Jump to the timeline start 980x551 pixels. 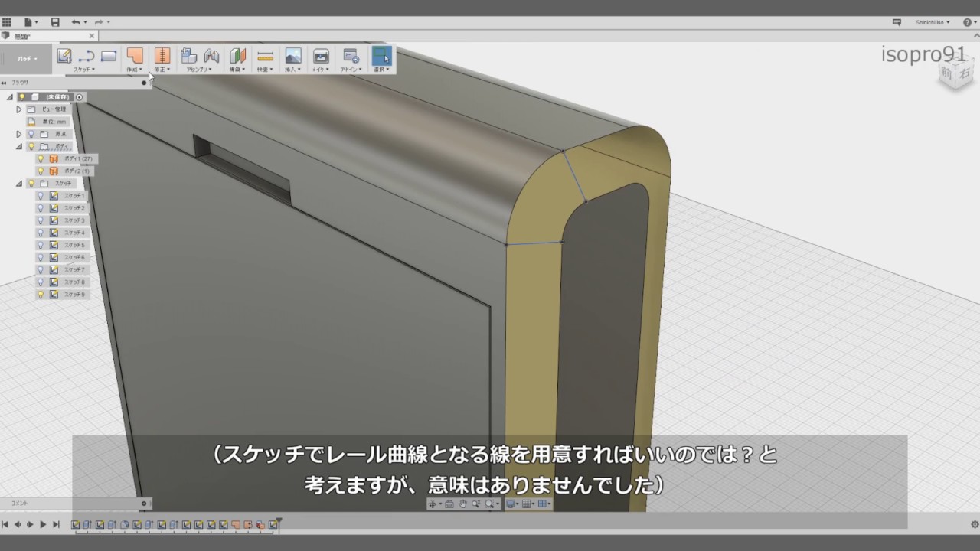5,524
